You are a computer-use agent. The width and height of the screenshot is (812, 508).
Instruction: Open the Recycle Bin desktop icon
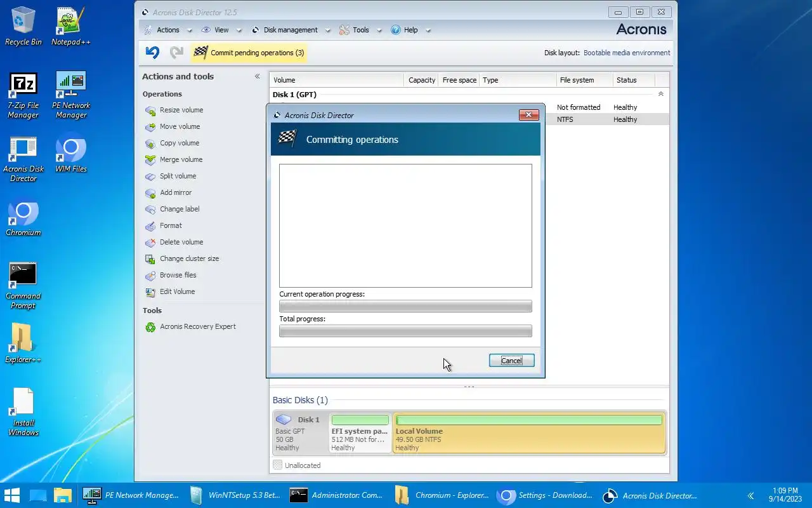pyautogui.click(x=23, y=26)
